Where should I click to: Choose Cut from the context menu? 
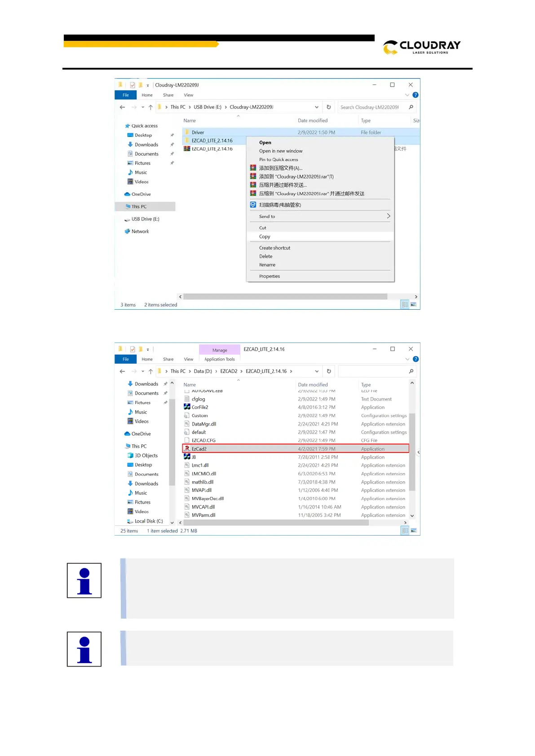pos(263,228)
